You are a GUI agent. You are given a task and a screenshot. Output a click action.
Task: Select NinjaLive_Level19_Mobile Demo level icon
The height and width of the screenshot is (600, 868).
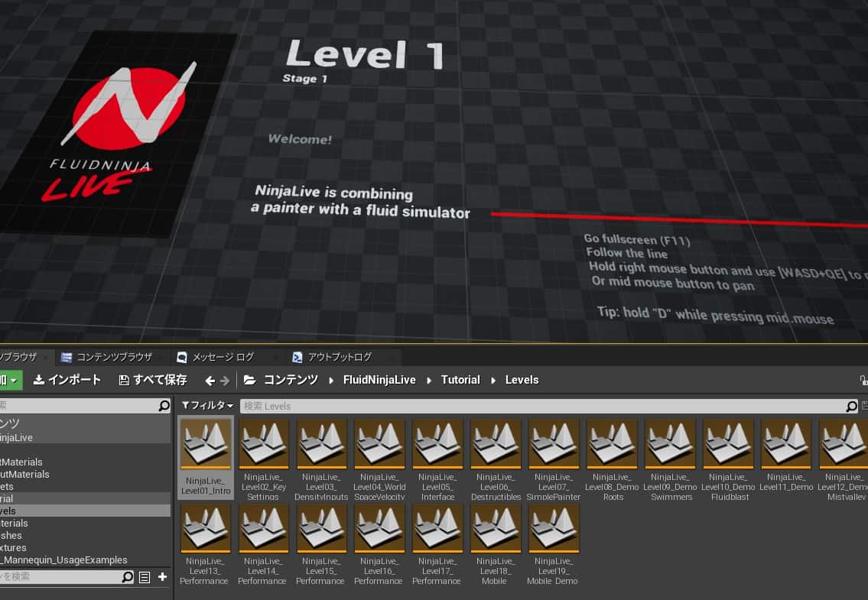(554, 528)
